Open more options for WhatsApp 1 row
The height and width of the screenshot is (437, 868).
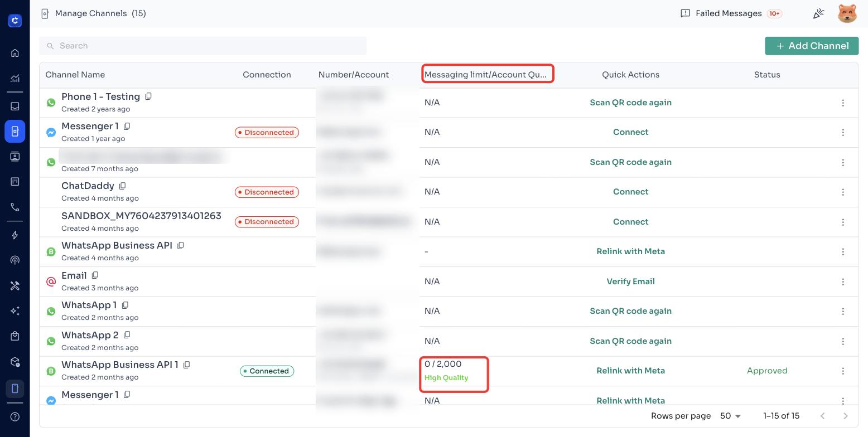coord(843,311)
